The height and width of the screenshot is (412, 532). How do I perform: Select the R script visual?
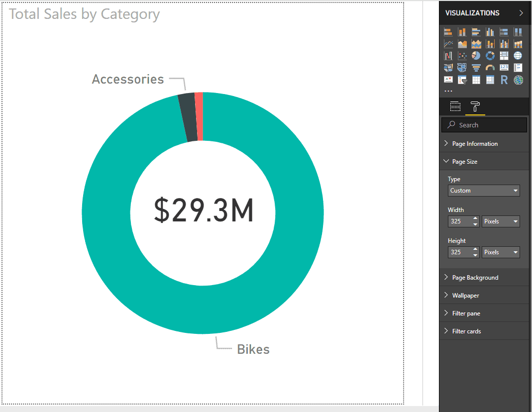point(504,80)
